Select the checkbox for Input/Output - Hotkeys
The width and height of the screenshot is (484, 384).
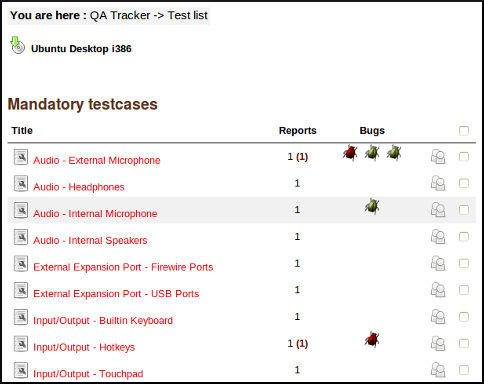[x=464, y=343]
